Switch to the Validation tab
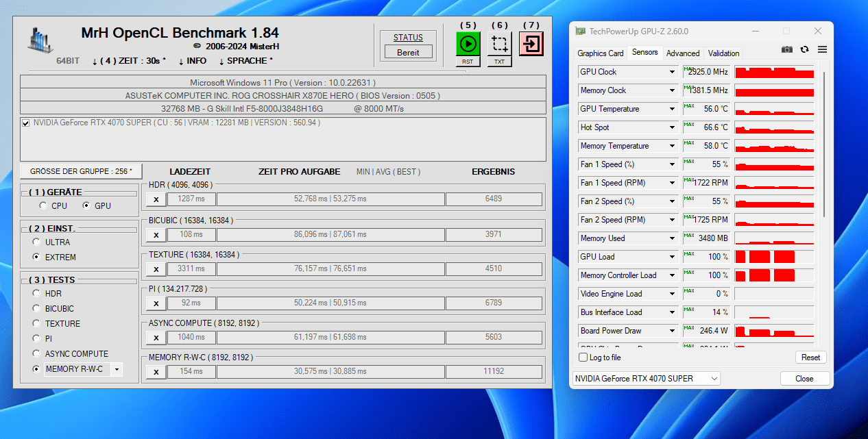 723,53
